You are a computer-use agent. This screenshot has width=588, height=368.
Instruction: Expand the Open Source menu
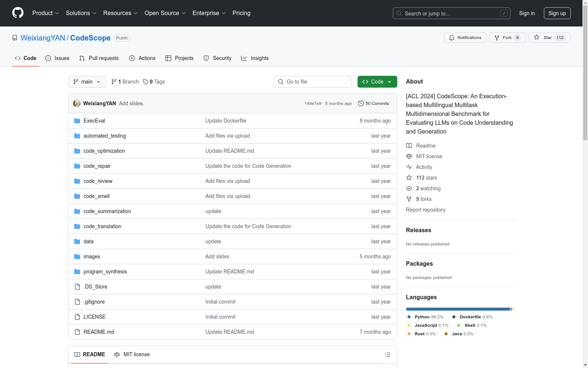point(165,13)
